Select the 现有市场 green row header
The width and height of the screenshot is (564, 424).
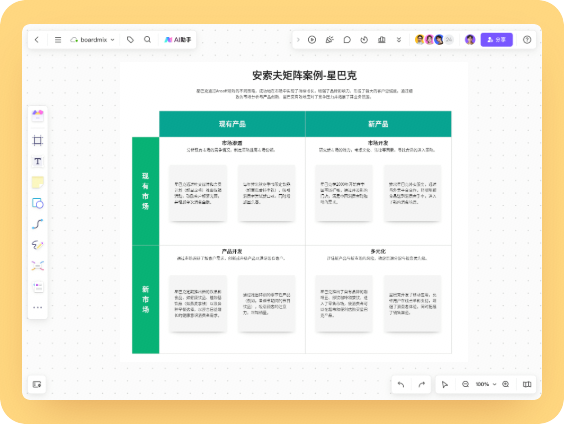pos(145,191)
